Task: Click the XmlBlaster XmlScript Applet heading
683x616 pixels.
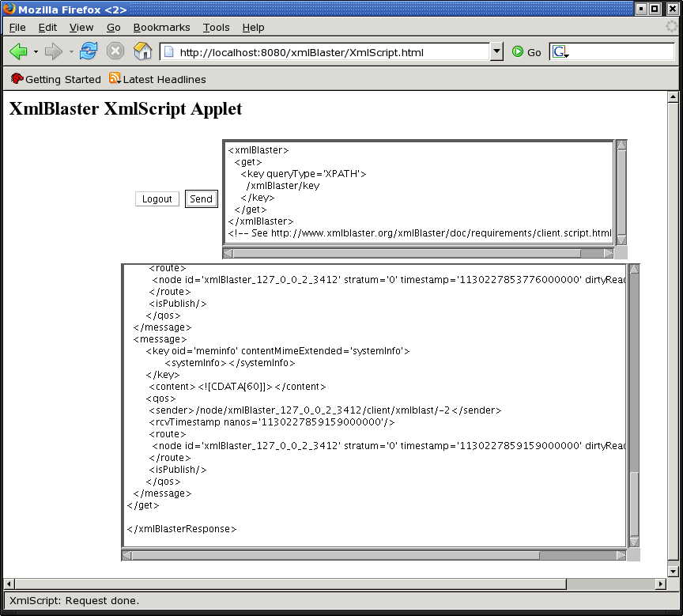Action: pos(126,109)
